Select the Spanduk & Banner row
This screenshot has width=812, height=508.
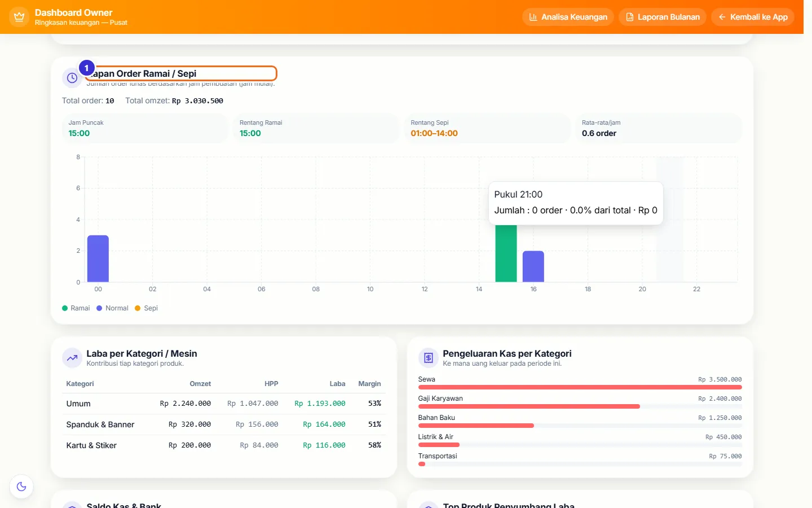pos(224,424)
